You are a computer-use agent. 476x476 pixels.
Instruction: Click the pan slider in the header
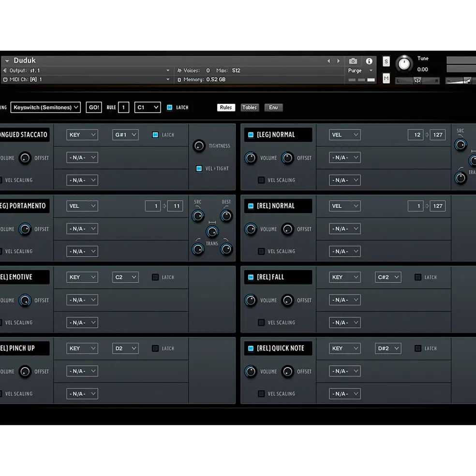coord(417,81)
